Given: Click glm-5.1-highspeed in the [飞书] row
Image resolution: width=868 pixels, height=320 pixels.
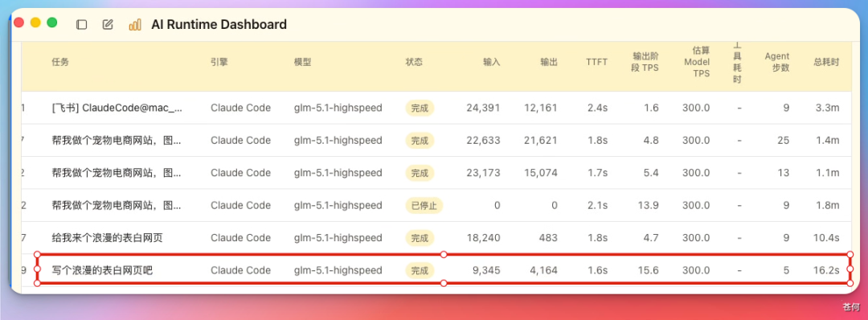Looking at the screenshot, I should [x=338, y=108].
